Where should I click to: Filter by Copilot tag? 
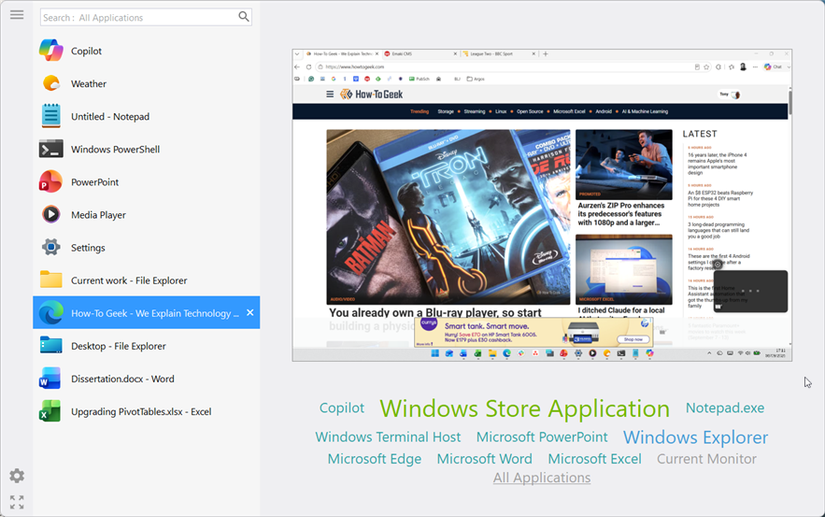point(342,408)
